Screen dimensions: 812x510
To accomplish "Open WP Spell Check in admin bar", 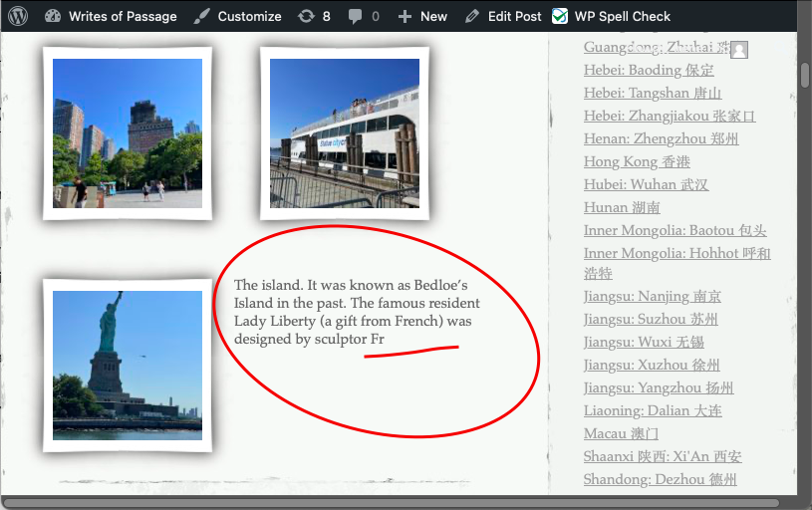I will click(x=612, y=16).
